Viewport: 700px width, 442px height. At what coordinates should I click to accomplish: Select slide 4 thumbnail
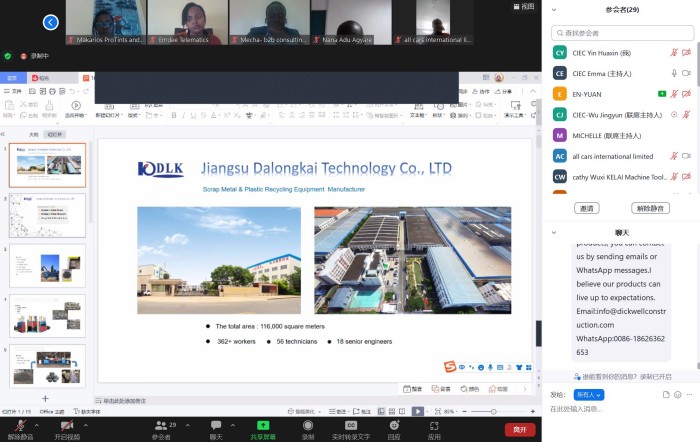pos(47,316)
